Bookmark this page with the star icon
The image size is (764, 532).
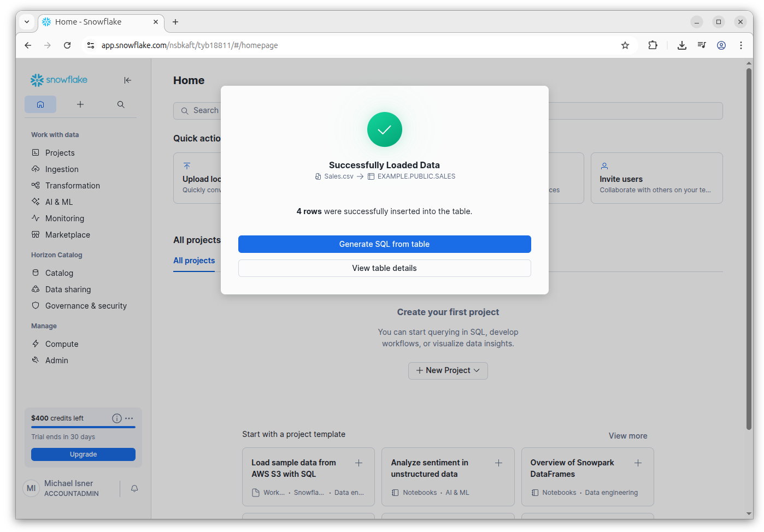tap(625, 45)
